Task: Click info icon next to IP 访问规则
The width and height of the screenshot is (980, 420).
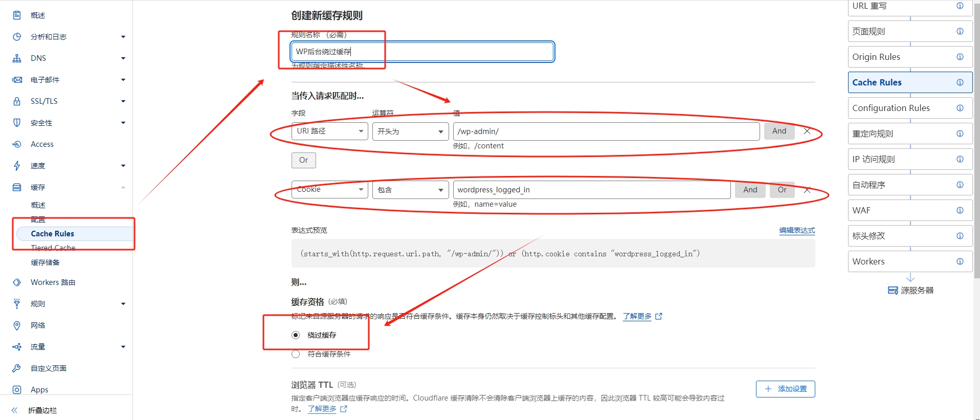Action: pyautogui.click(x=960, y=159)
